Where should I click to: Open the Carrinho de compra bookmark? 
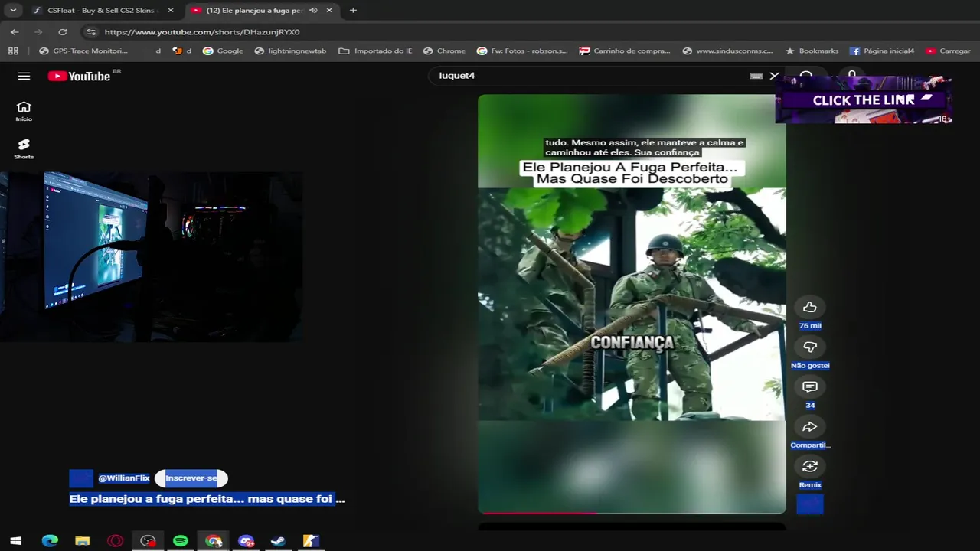coord(625,51)
